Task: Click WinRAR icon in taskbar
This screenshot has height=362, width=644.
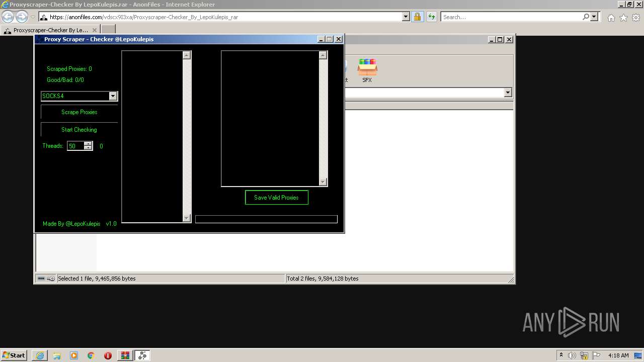Action: coord(125,355)
